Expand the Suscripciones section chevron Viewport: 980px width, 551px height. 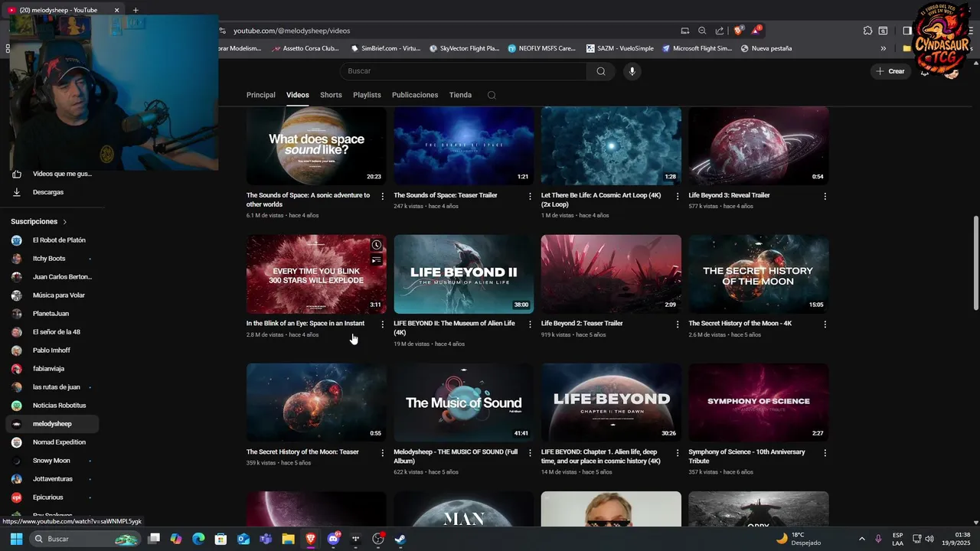point(64,222)
